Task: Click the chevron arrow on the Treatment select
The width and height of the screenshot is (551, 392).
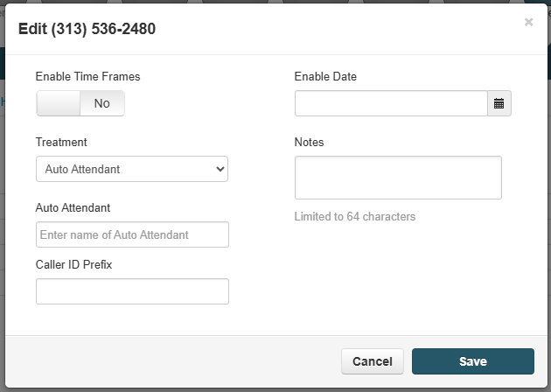Action: (x=220, y=169)
